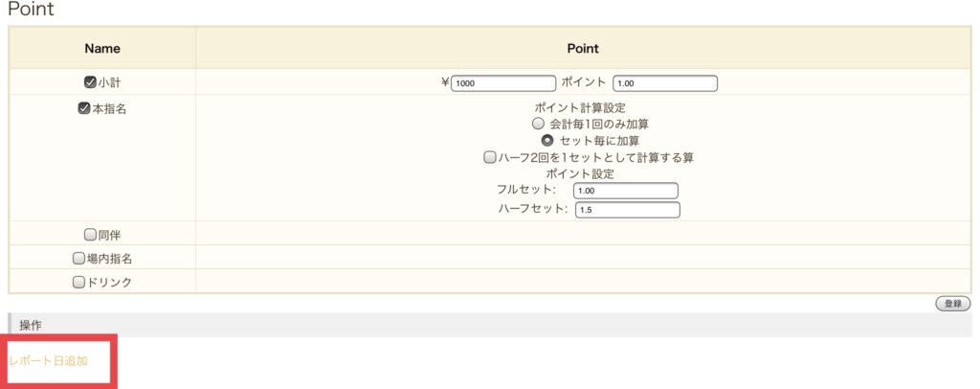Click the ポイント設定 label text
This screenshot has height=389, width=980.
click(580, 173)
